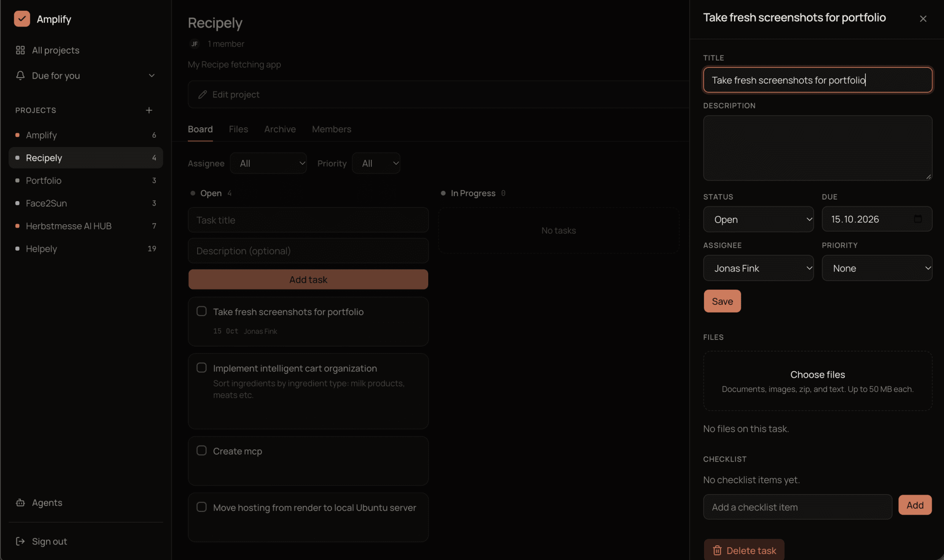Open the Herbstmesse AI HUB project
Viewport: 944px width, 560px height.
(86, 226)
